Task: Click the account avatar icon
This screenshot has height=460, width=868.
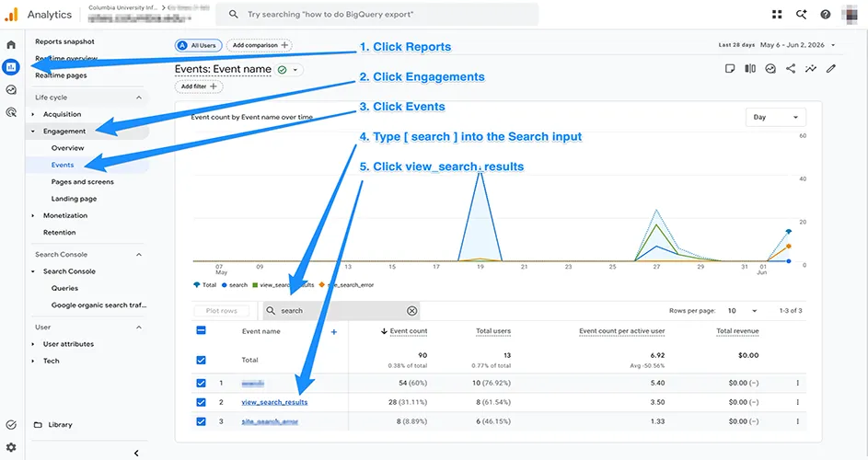Action: [x=850, y=15]
